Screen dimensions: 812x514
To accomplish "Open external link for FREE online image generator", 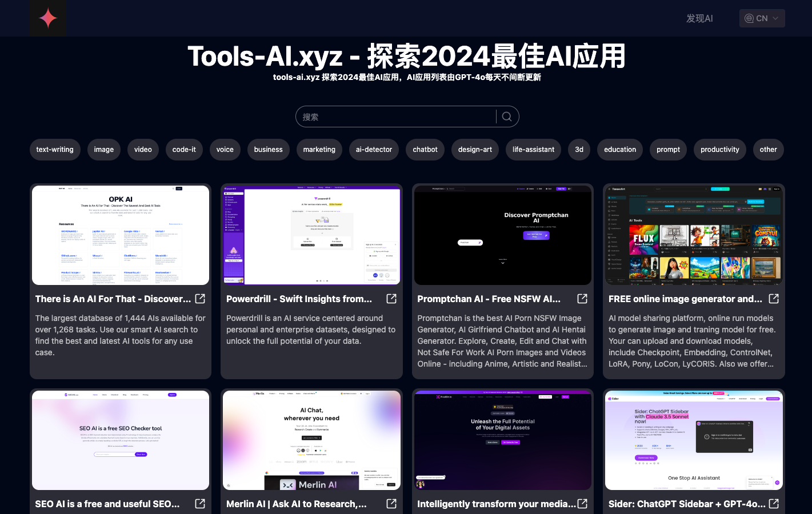I will 774,299.
